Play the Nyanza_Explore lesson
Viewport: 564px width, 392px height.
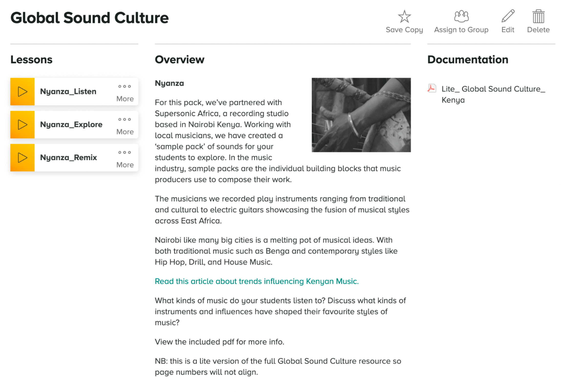[x=22, y=124]
